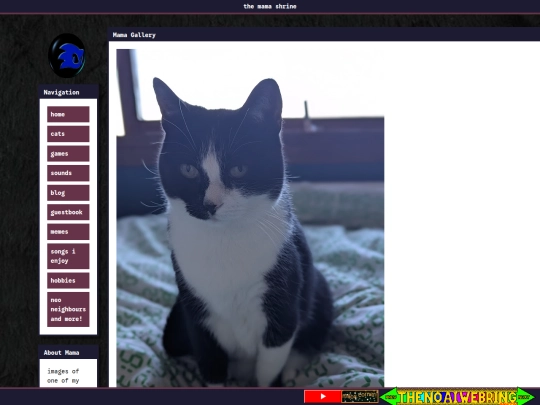
Task: Click the mama shrine site title
Action: [270, 6]
